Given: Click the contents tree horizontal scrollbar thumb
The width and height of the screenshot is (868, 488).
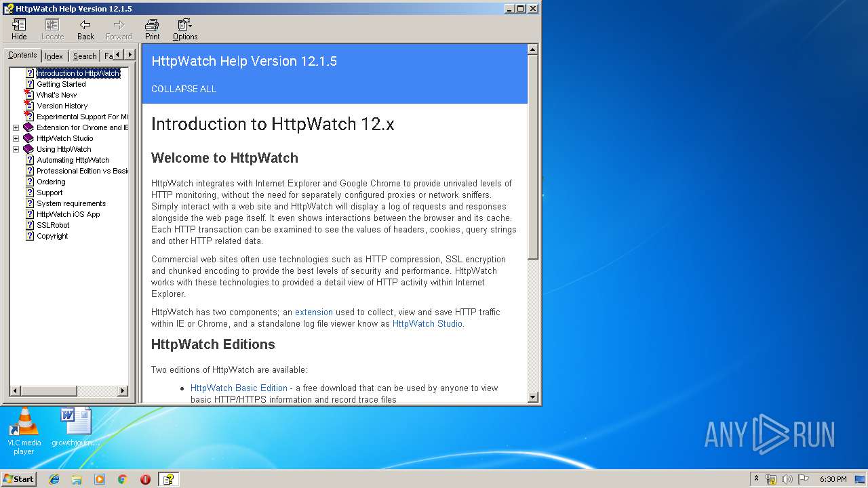Looking at the screenshot, I should point(47,391).
